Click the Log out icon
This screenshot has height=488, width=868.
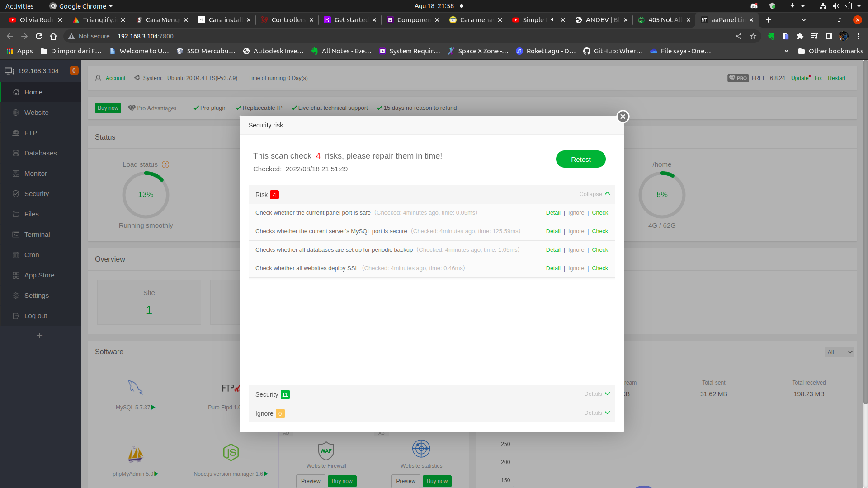pyautogui.click(x=16, y=316)
